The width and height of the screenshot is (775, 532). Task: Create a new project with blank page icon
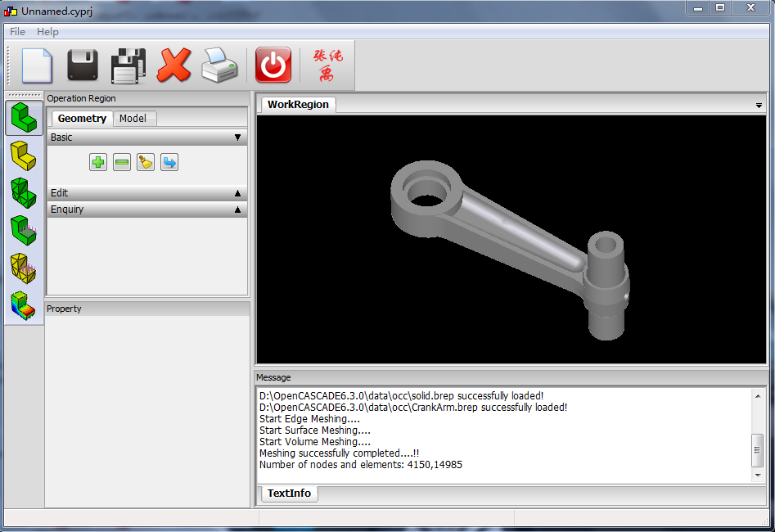click(37, 65)
